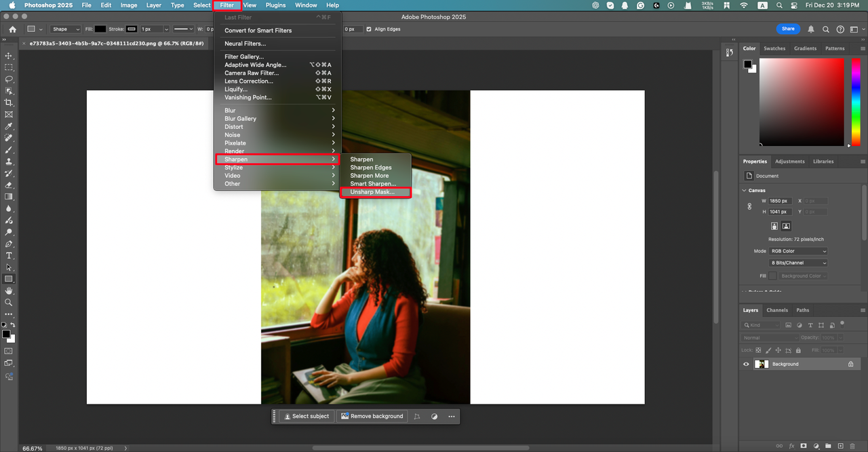Toggle Quick Mask mode icon in toolbar
Screen dimensions: 868x452
point(9,351)
